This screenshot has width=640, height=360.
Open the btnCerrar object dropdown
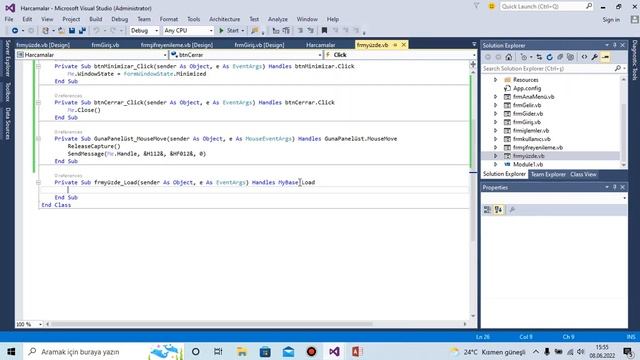tap(246, 55)
